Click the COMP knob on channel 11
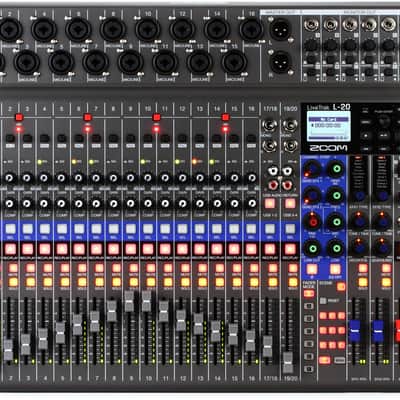The image size is (400, 400). pos(165,203)
